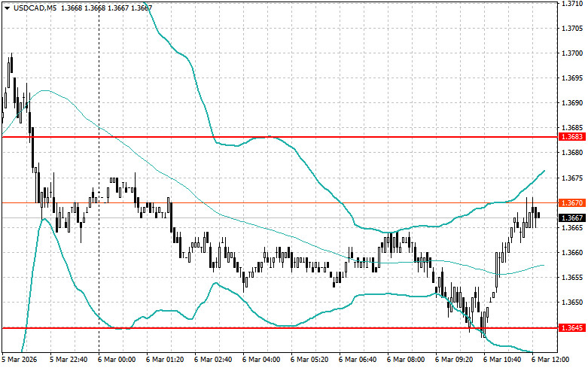Click the 5 Mar 22:40 time label
The height and width of the screenshot is (368, 588).
69,360
